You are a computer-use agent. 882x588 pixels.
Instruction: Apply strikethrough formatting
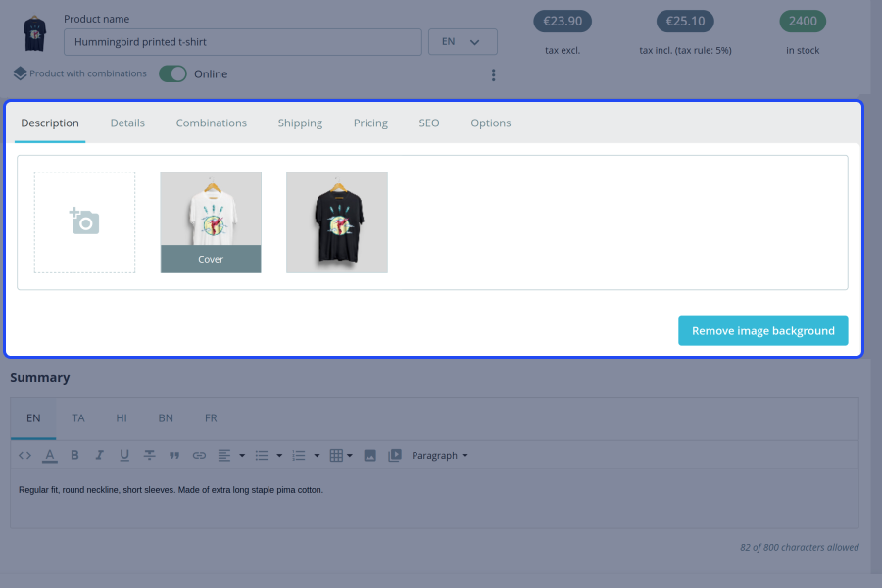149,455
